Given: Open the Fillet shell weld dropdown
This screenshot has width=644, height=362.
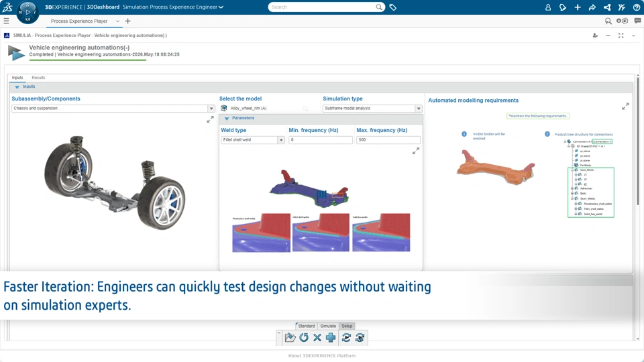Looking at the screenshot, I should coord(281,140).
